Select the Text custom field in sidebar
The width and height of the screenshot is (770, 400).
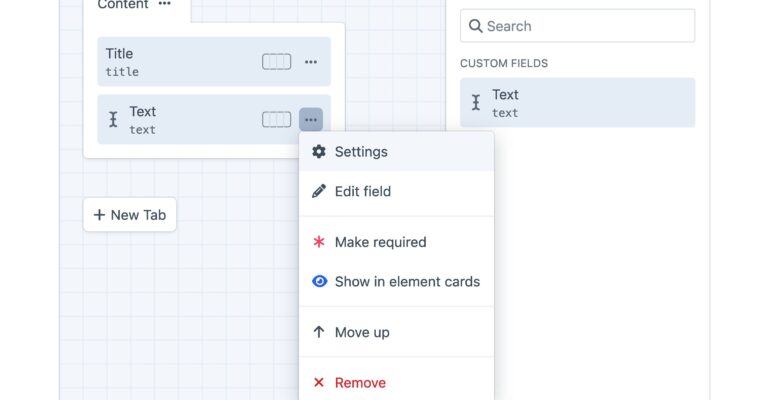pyautogui.click(x=578, y=103)
